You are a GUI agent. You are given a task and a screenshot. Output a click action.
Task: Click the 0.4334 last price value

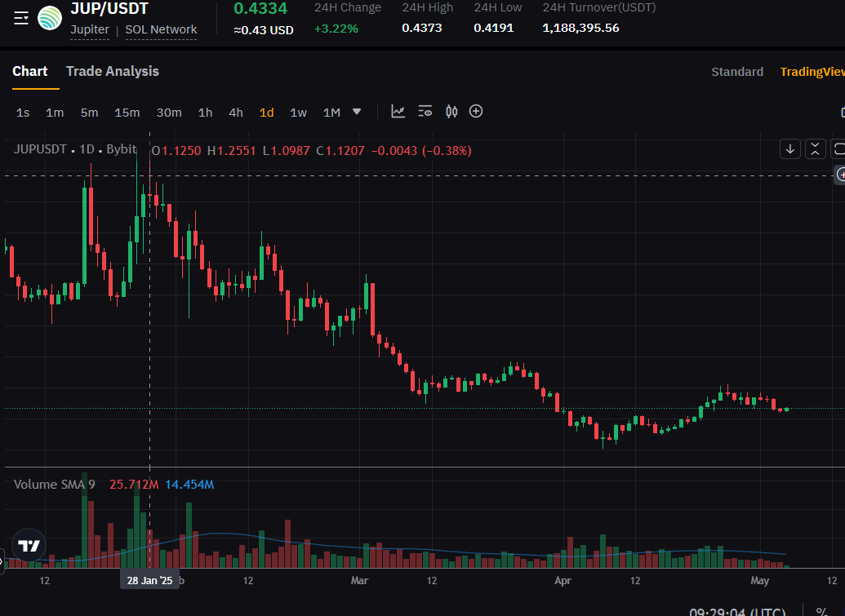click(x=260, y=9)
